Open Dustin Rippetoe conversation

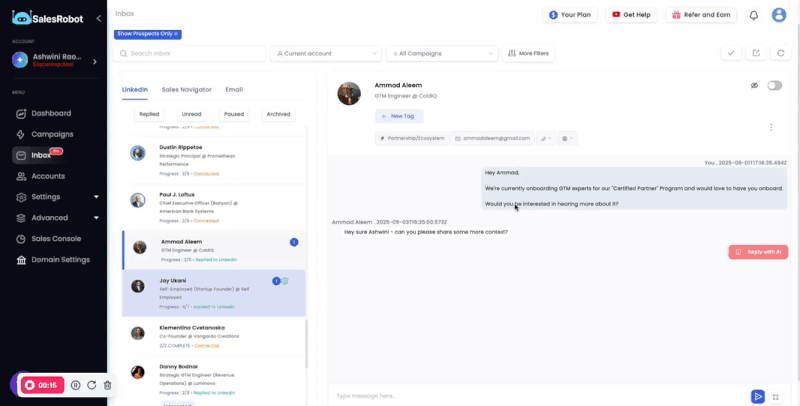pos(214,160)
